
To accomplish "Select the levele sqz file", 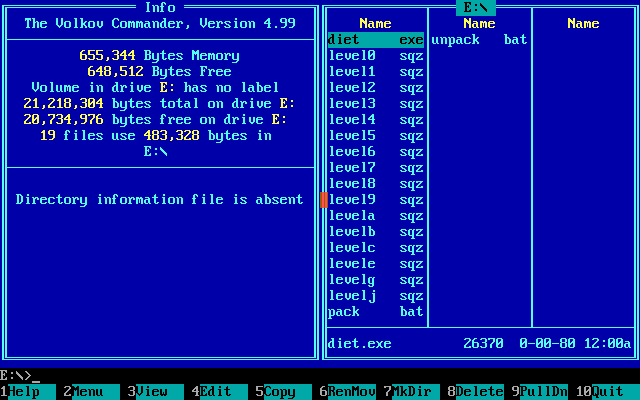I will (x=376, y=264).
